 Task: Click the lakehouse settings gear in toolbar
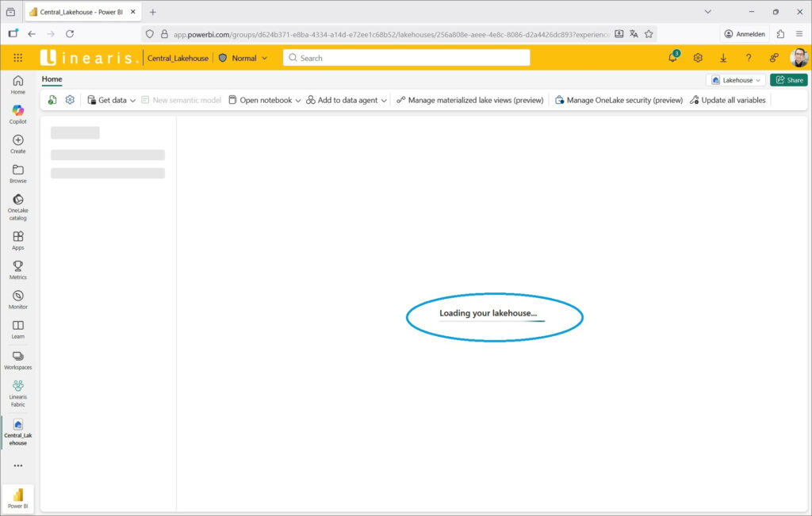point(70,100)
